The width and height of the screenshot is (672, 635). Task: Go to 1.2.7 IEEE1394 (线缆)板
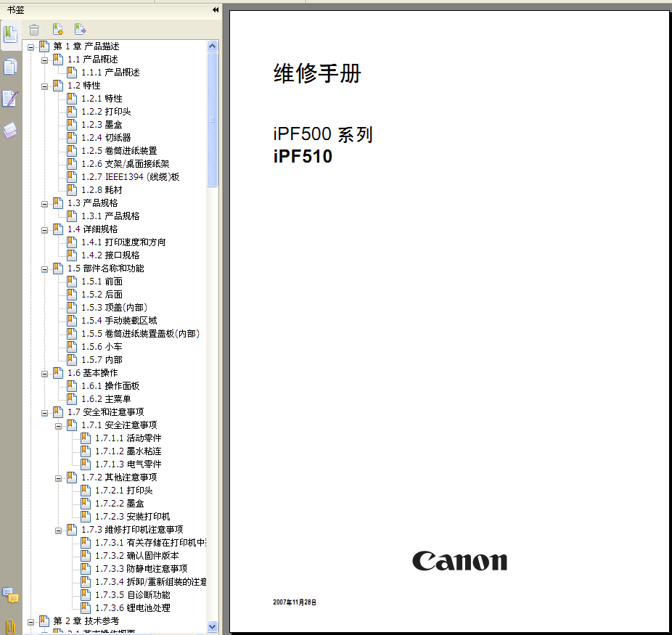coord(131,177)
